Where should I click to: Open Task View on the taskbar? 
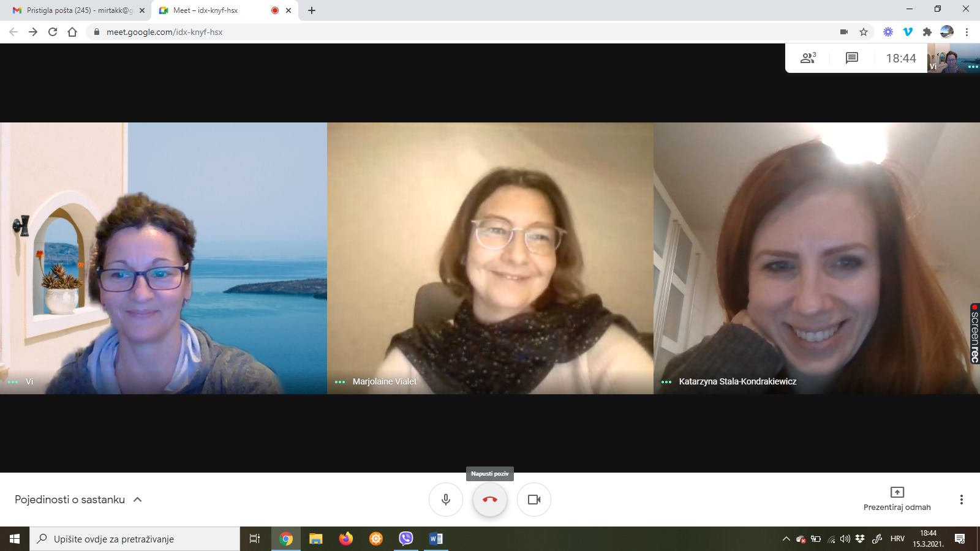pyautogui.click(x=255, y=539)
